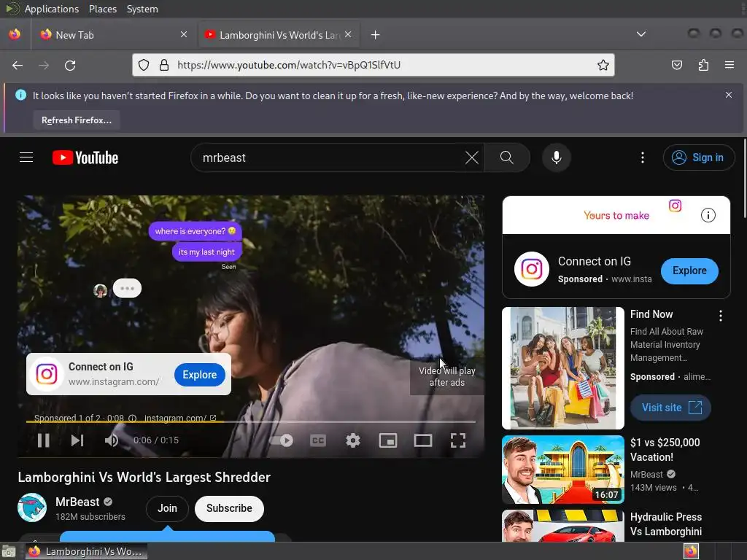Open YouTube settings three-dot menu
The height and width of the screenshot is (560, 747).
coord(642,157)
